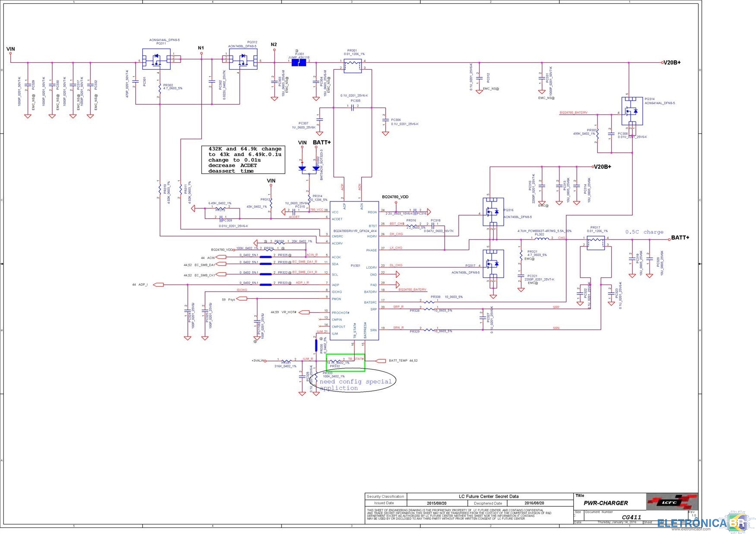
Task: Click the blue PR325 jumper resistor
Action: coord(266,257)
